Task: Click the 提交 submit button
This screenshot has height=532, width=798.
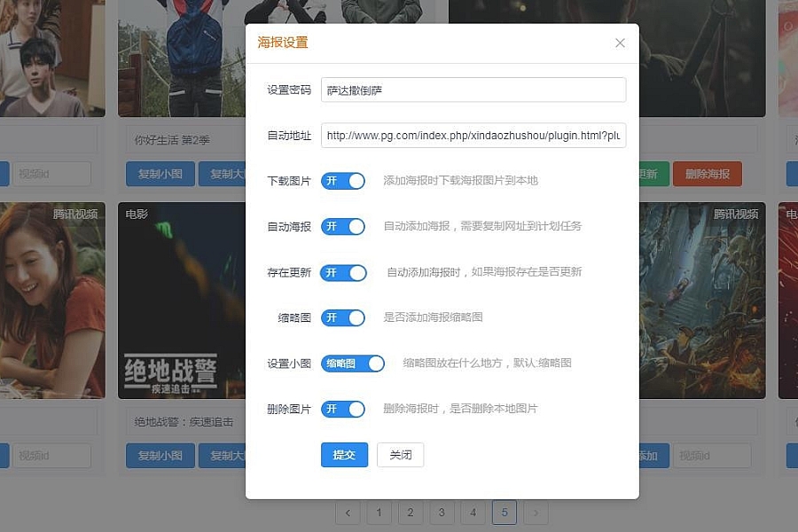Action: (344, 455)
